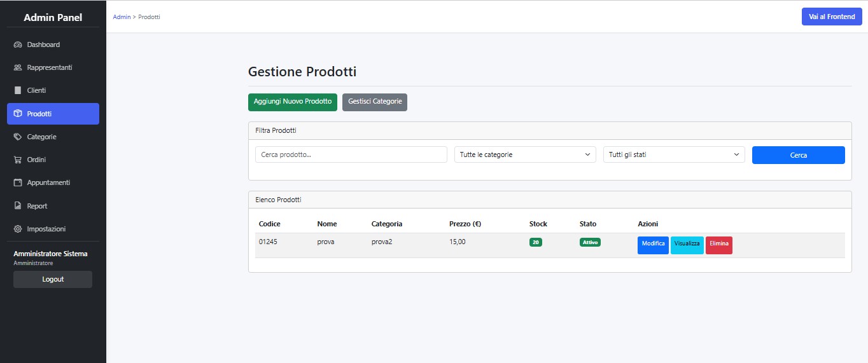Select Prodotti in the sidebar menu
This screenshot has height=363, width=868.
[53, 114]
